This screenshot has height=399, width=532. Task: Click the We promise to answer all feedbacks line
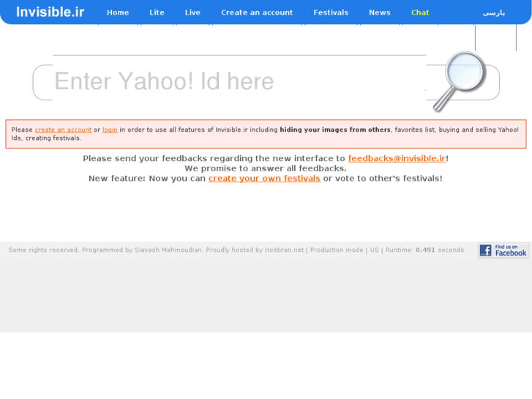tap(266, 168)
